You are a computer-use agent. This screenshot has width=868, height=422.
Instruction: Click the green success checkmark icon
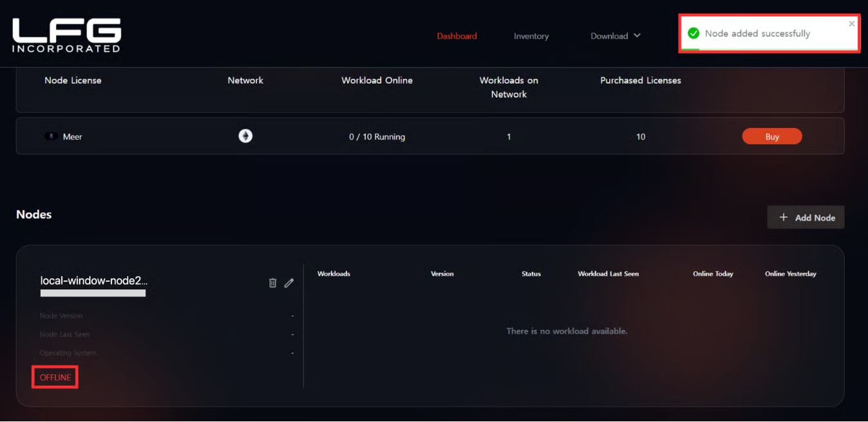click(693, 33)
